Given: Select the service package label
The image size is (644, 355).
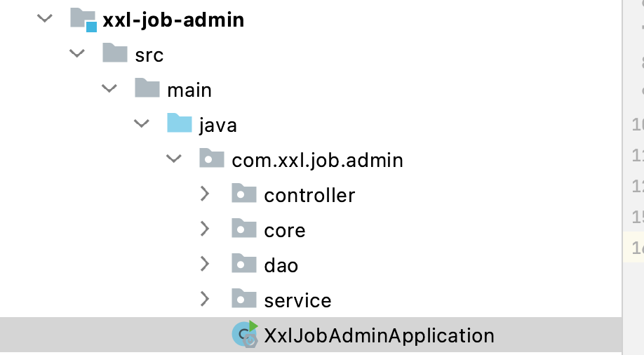Looking at the screenshot, I should (297, 300).
